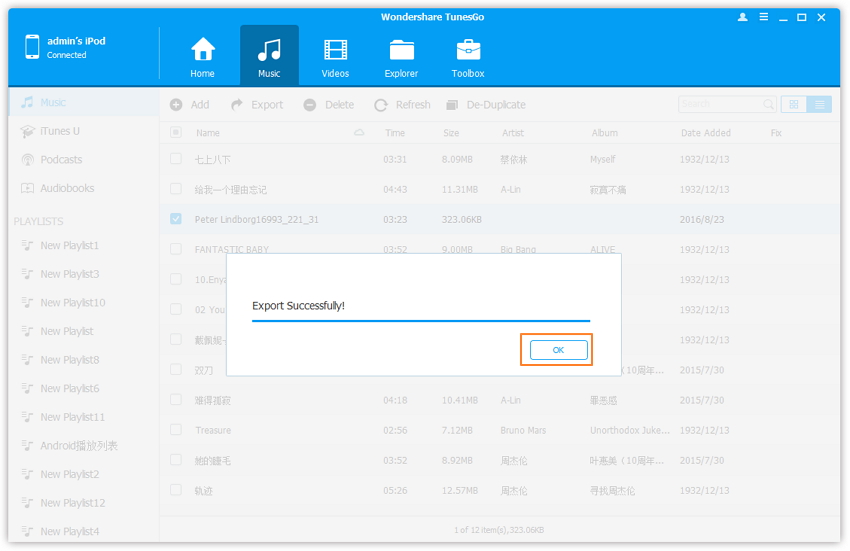
Task: Toggle the select-all checkbox in header
Action: [176, 132]
